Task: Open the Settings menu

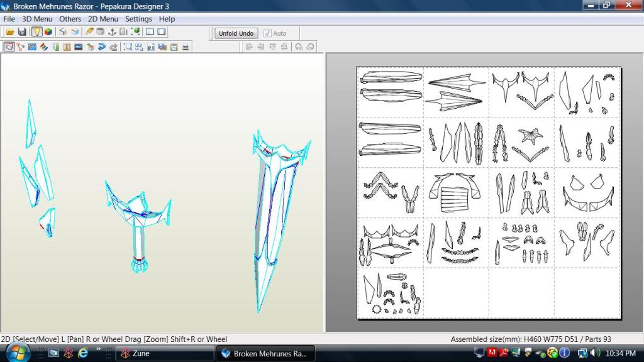Action: click(x=138, y=19)
